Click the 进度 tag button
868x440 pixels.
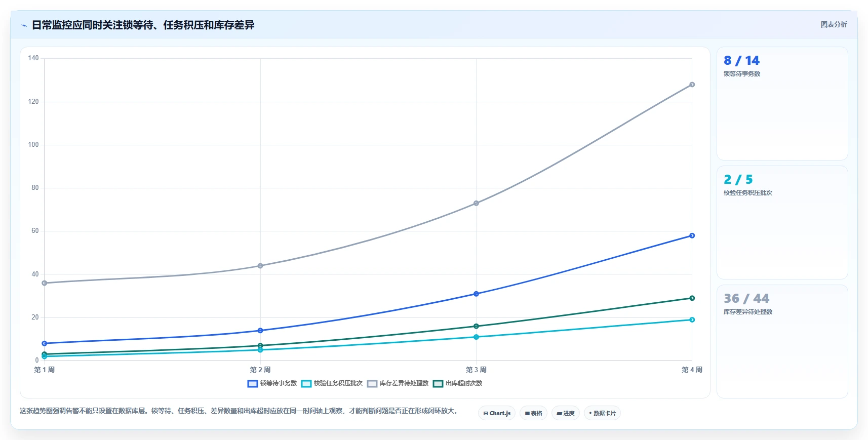(x=566, y=413)
